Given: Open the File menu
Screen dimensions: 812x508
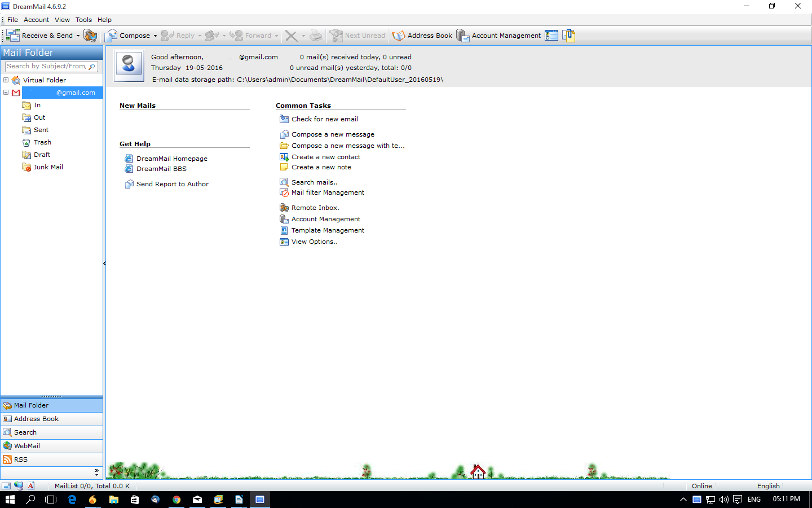Looking at the screenshot, I should [x=12, y=20].
